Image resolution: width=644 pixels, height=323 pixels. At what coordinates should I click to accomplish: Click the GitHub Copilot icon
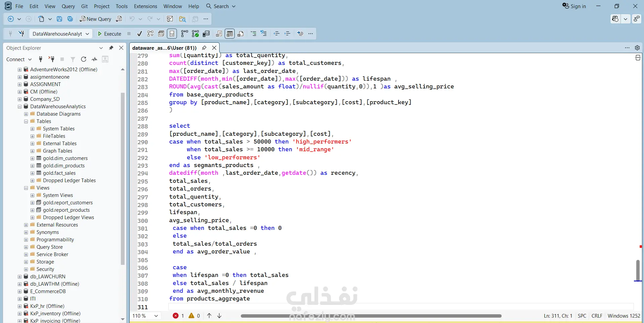615,19
